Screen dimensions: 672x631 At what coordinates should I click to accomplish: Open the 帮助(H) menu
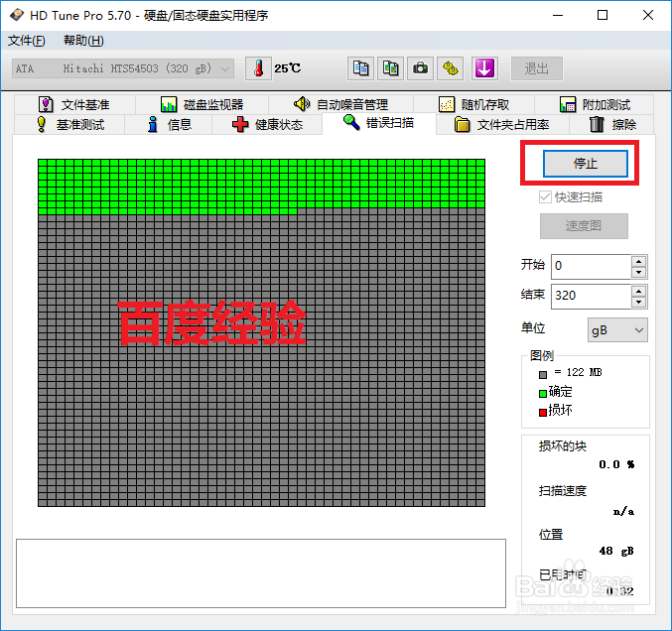(83, 41)
